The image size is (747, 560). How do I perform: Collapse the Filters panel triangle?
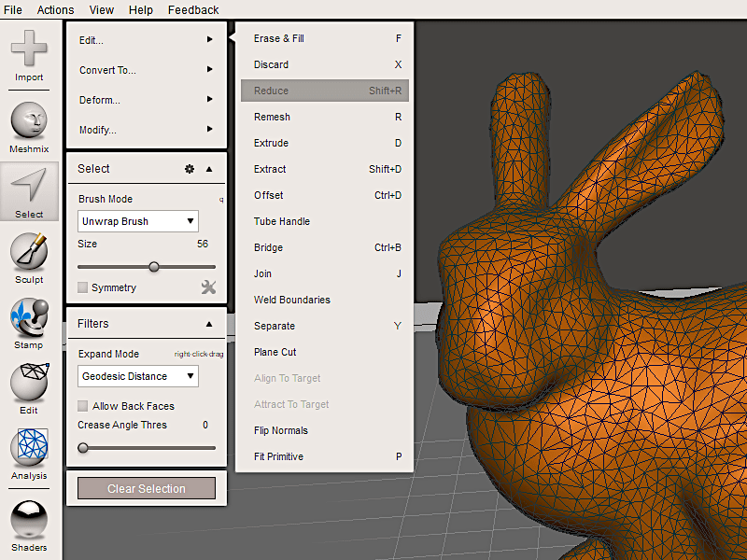[209, 324]
